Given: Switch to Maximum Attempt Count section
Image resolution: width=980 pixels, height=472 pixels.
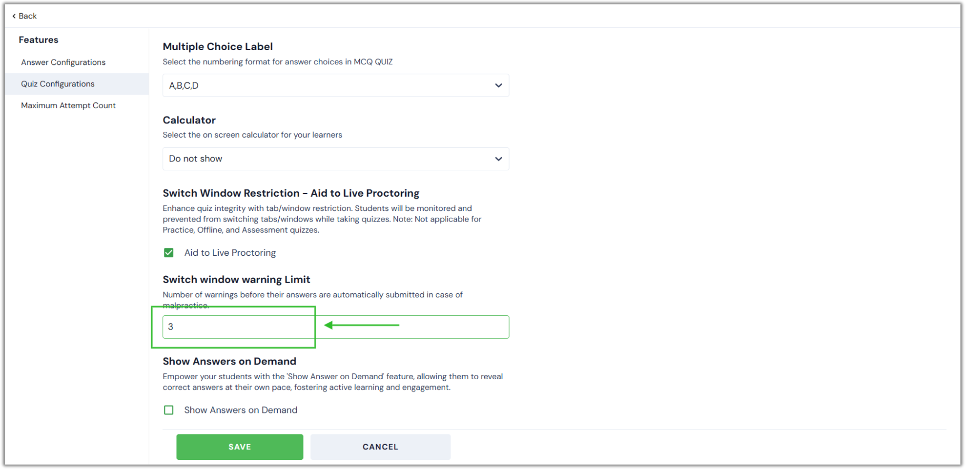Looking at the screenshot, I should [x=68, y=105].
